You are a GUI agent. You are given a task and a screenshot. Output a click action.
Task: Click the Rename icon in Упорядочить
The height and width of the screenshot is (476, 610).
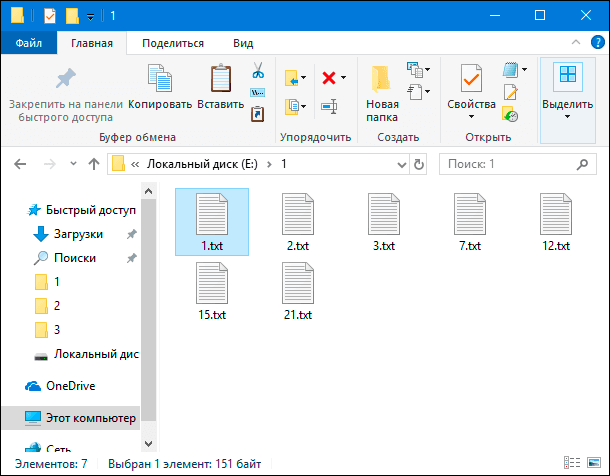(x=329, y=106)
